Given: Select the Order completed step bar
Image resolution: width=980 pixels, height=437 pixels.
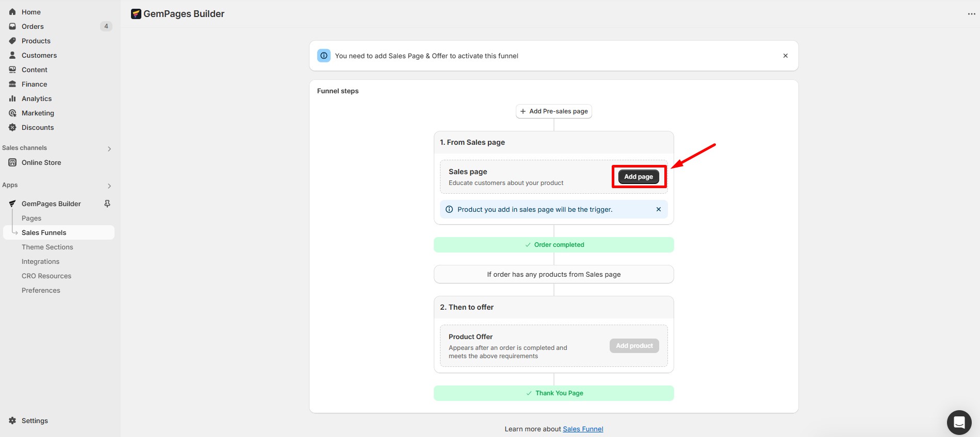Looking at the screenshot, I should coord(553,245).
